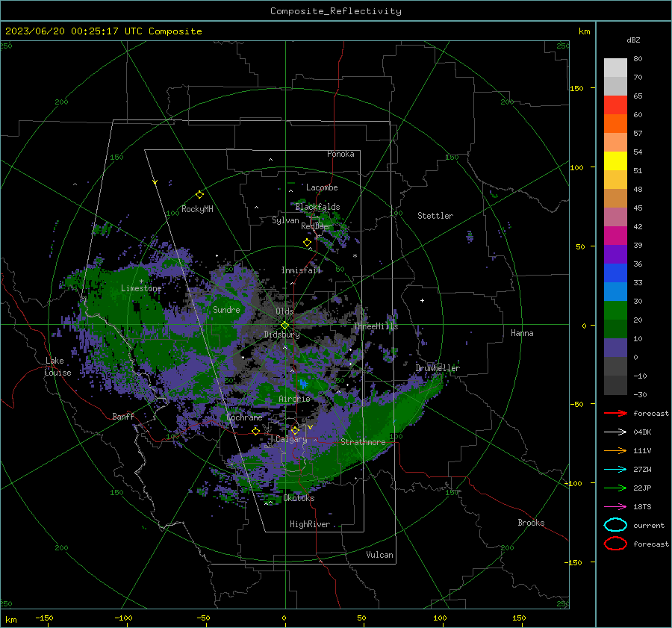Screen dimensions: 672x628
Task: Click the Sundre map label
Action: click(226, 309)
